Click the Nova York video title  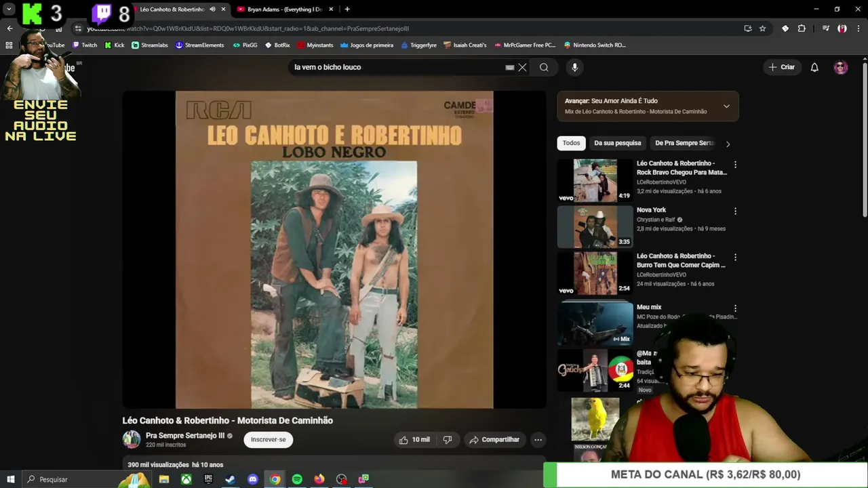point(651,210)
